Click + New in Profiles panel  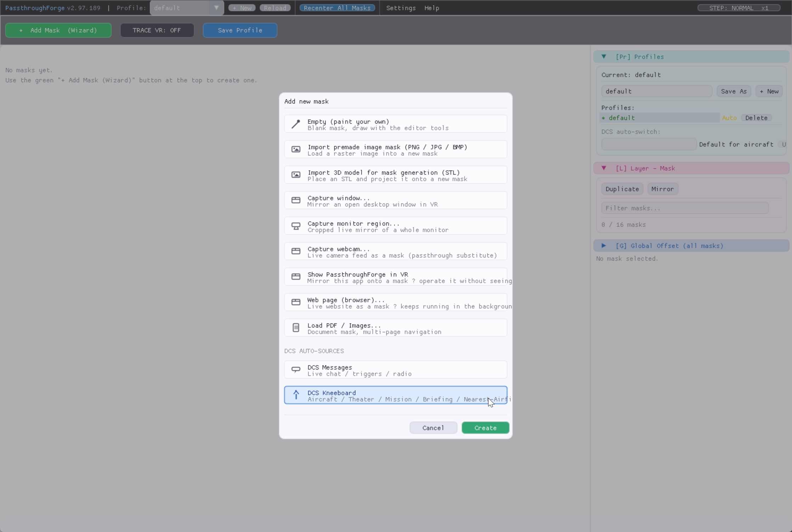(769, 91)
